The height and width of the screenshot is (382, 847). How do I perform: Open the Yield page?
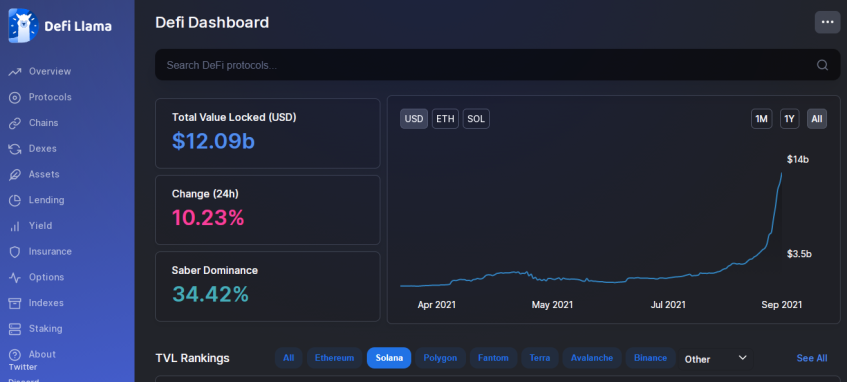(41, 226)
